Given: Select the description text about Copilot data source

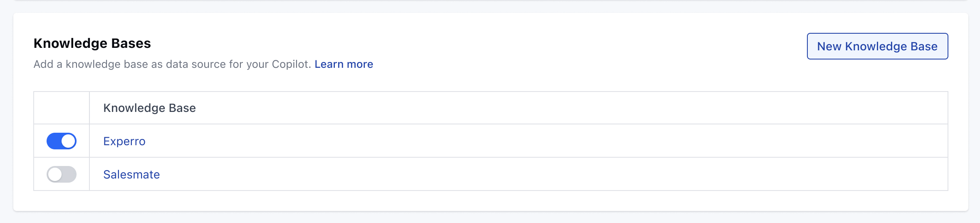Looking at the screenshot, I should click(x=172, y=64).
